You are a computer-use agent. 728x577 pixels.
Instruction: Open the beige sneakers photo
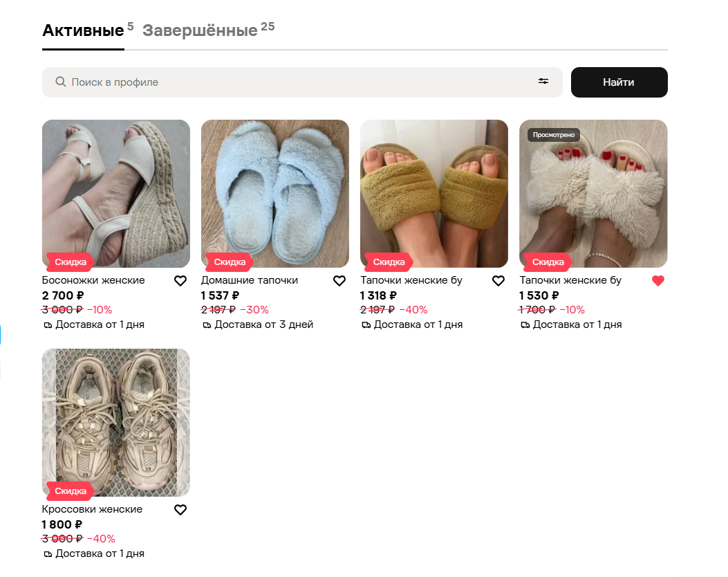(x=116, y=422)
